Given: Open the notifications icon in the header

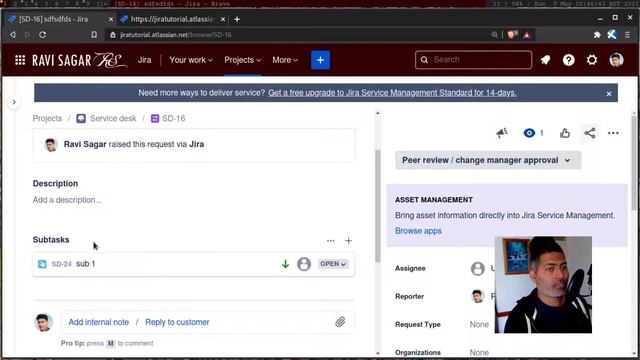Looking at the screenshot, I should pyautogui.click(x=545, y=60).
